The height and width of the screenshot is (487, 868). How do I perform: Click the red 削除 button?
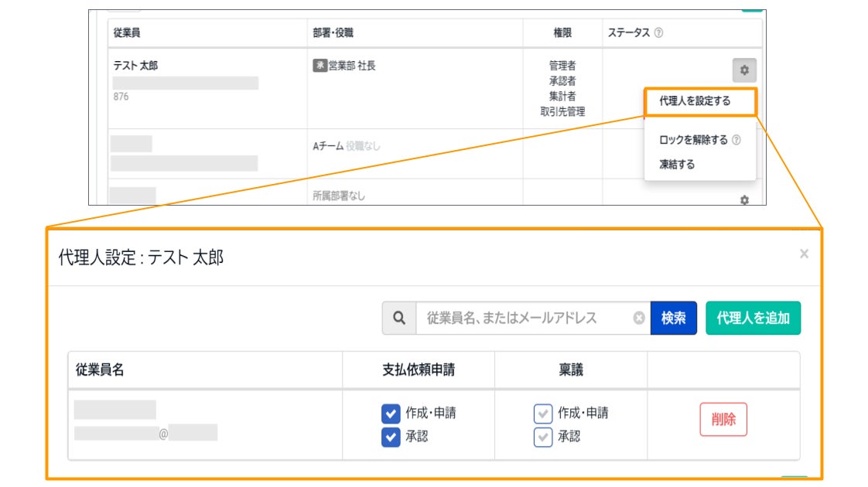(723, 420)
